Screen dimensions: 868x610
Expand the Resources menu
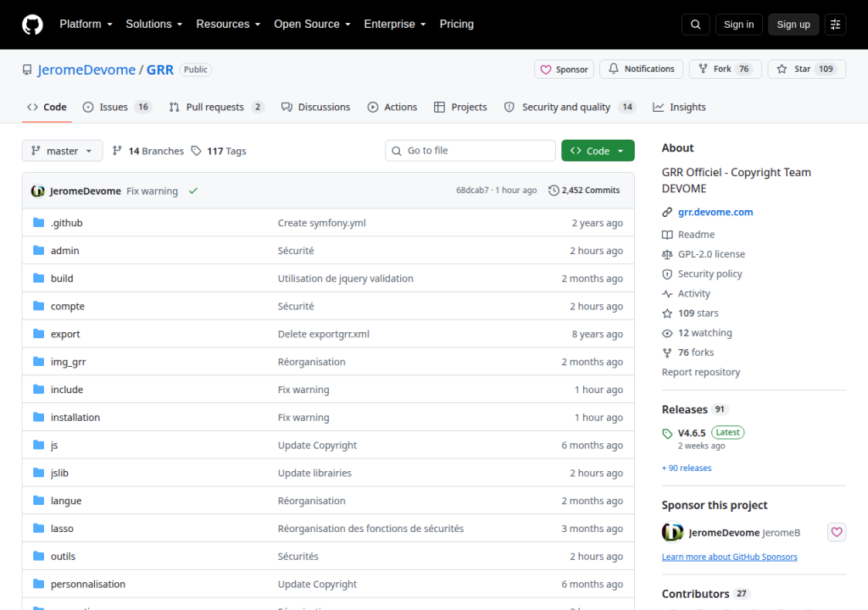pyautogui.click(x=228, y=25)
